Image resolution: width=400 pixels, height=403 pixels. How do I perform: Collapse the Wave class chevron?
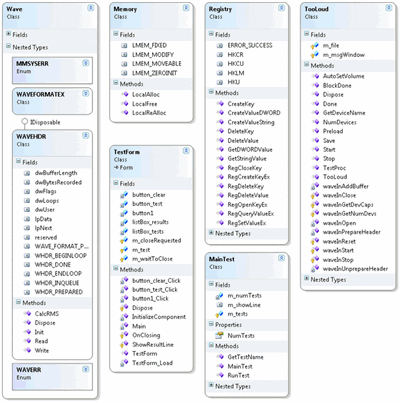coord(91,8)
